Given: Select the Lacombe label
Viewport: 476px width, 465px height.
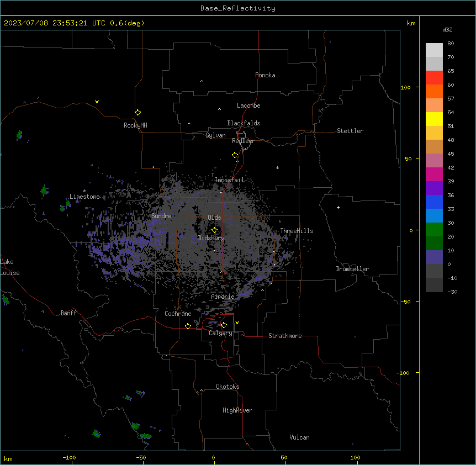Looking at the screenshot, I should [x=248, y=105].
